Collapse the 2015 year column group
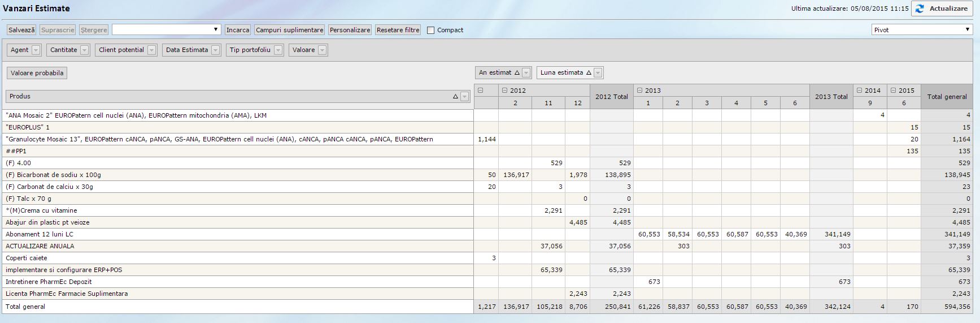980x323 pixels. click(892, 91)
